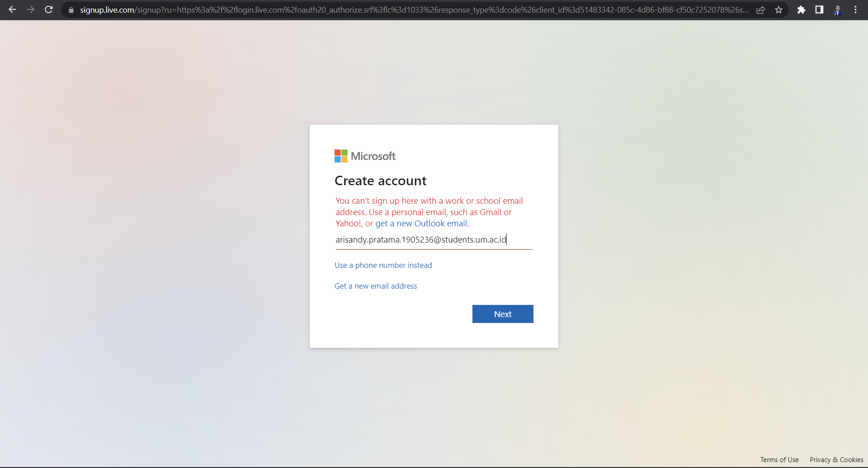Reload the signup page
868x468 pixels.
point(49,9)
